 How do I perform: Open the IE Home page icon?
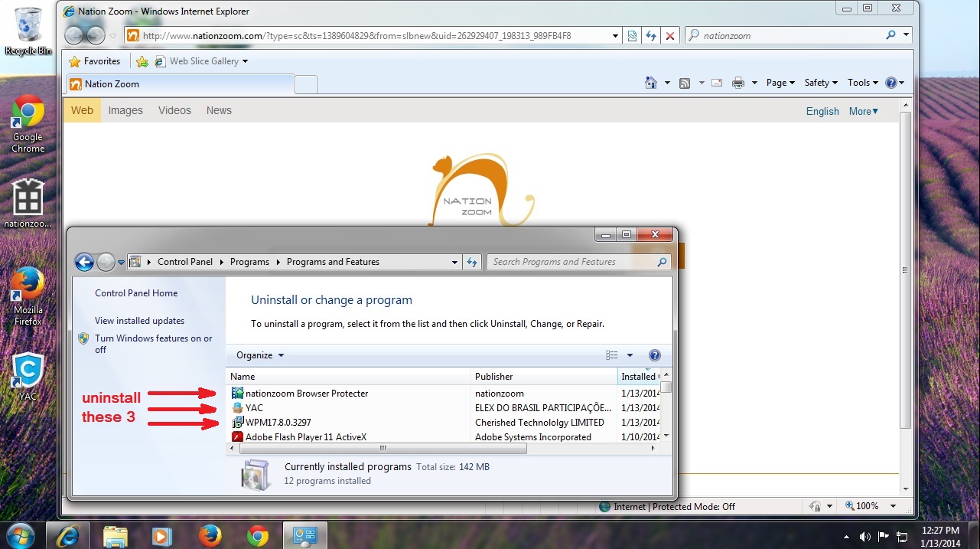(651, 83)
